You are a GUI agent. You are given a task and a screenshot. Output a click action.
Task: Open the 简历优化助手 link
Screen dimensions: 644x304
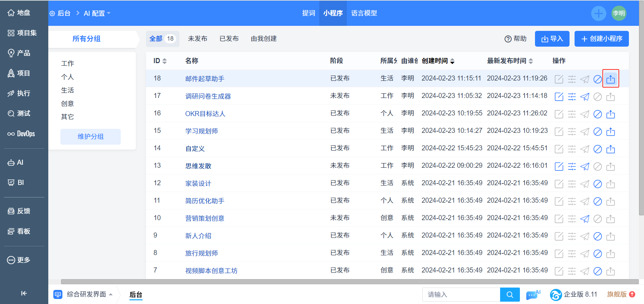coord(205,201)
